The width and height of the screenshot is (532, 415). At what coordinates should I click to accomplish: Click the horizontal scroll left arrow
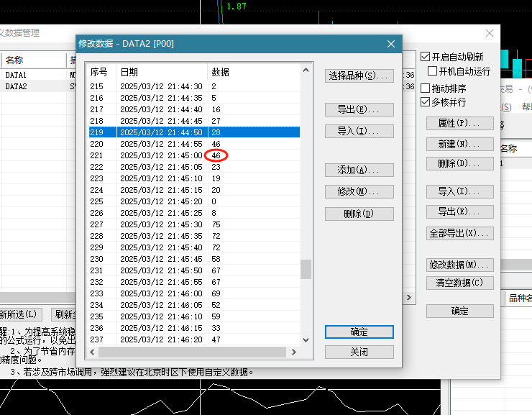pyautogui.click(x=92, y=352)
